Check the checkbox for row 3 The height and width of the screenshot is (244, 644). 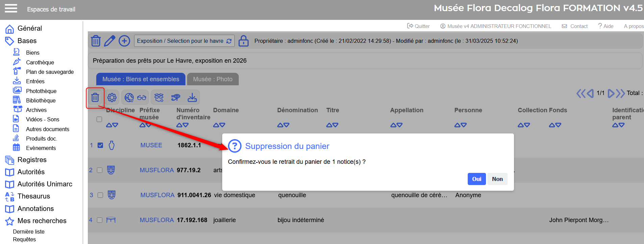(100, 195)
